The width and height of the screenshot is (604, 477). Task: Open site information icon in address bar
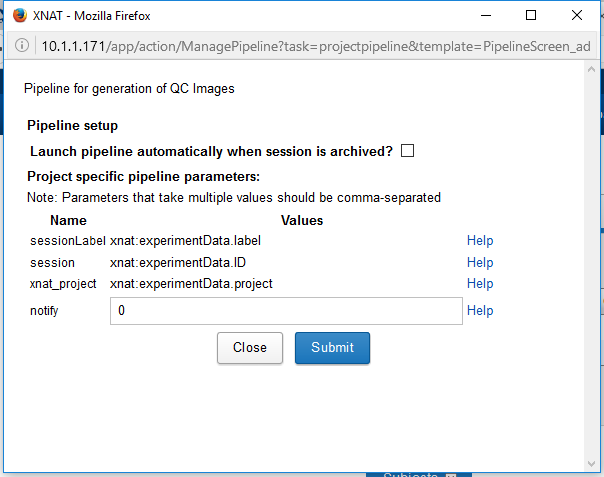click(x=23, y=46)
